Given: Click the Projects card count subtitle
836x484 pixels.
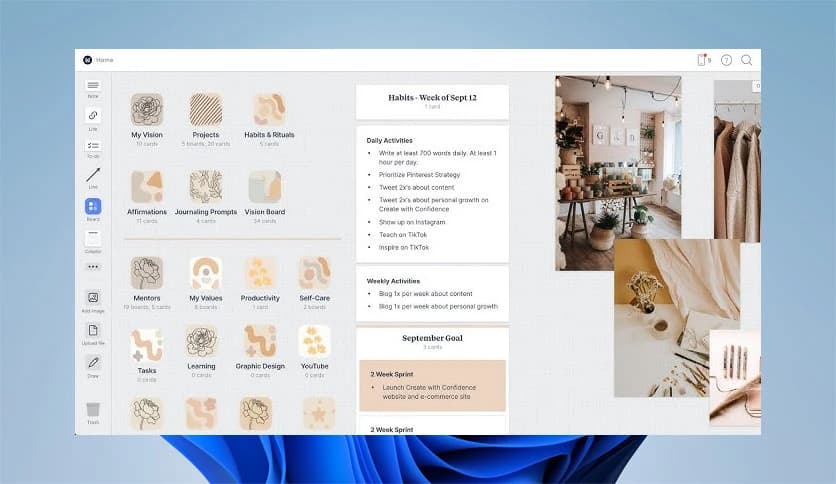Looking at the screenshot, I should point(206,144).
